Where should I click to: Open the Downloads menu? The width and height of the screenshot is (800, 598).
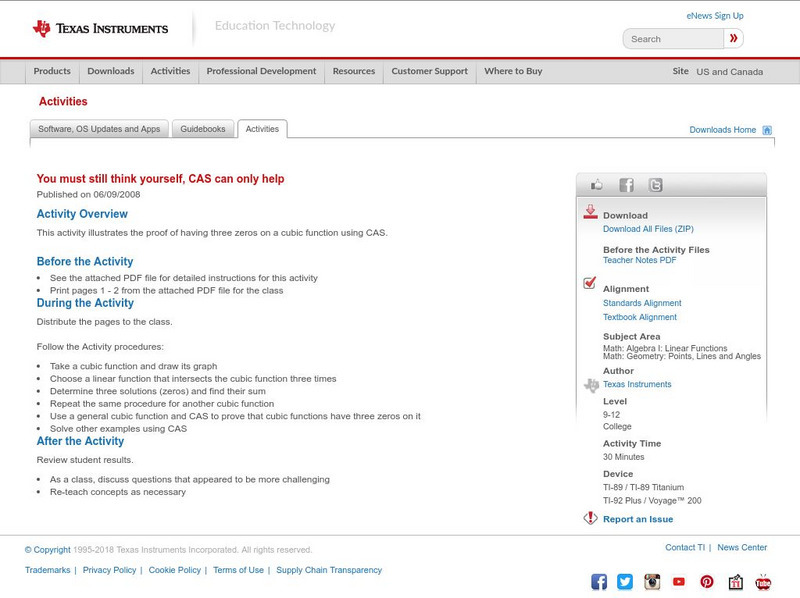tap(111, 71)
